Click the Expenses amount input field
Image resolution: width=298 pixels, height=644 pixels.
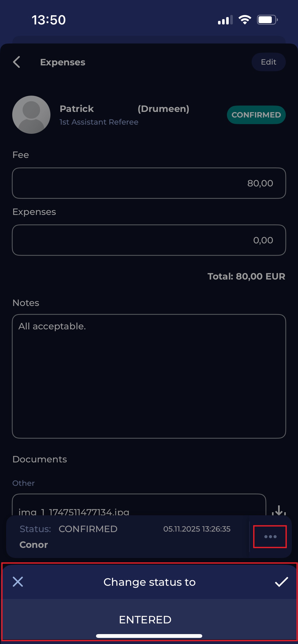tap(149, 240)
